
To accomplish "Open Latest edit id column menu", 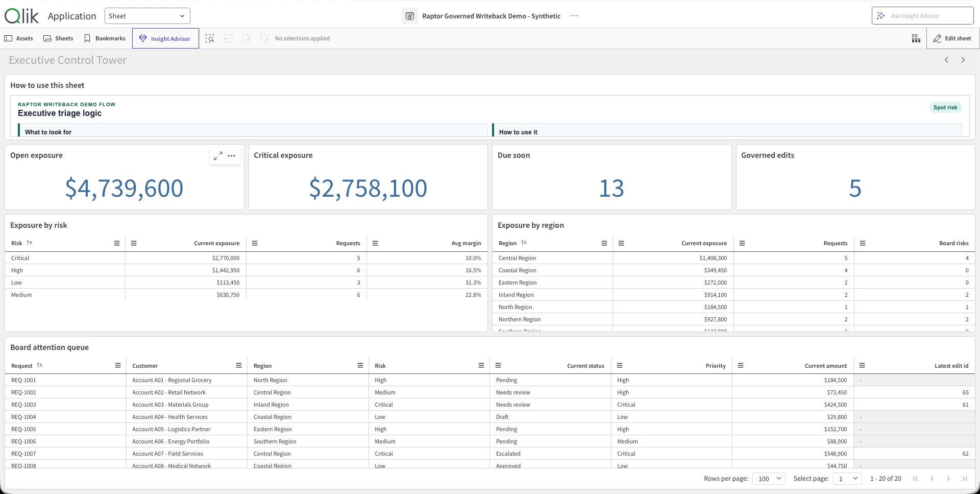I will [862, 365].
